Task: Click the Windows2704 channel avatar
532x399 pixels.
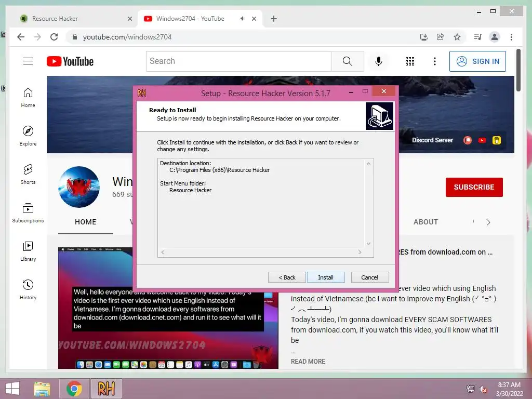Action: pos(79,187)
